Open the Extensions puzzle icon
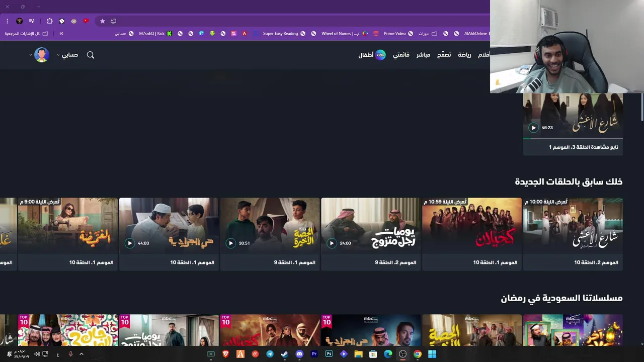Image resolution: width=644 pixels, height=362 pixels. [x=50, y=21]
